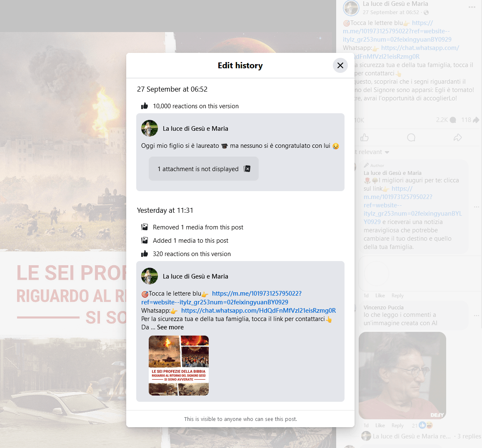Open the photo in Vincenzo Puccia's comment

coord(402,376)
